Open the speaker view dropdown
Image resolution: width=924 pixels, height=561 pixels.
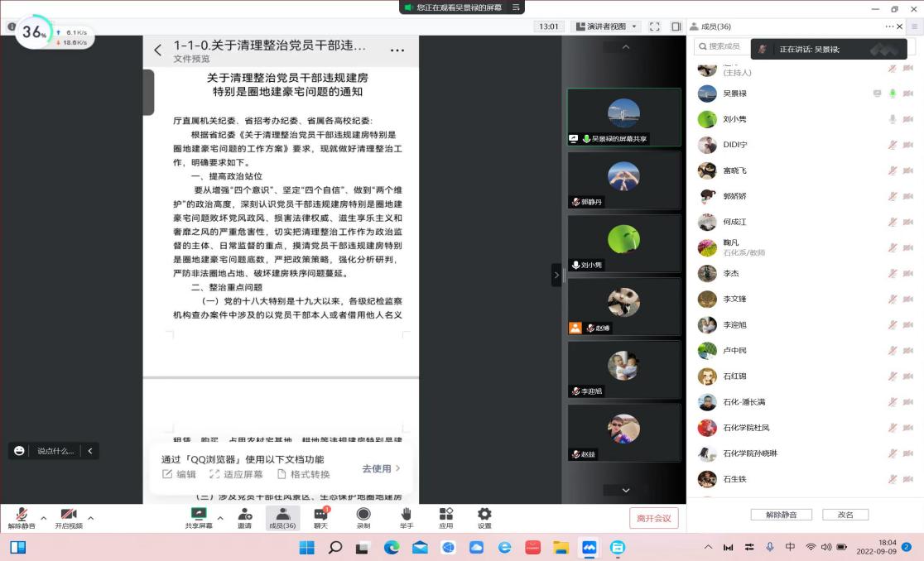click(606, 26)
